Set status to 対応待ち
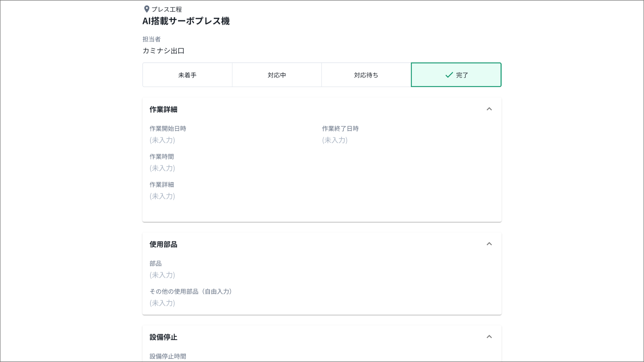The width and height of the screenshot is (644, 362). tap(366, 75)
